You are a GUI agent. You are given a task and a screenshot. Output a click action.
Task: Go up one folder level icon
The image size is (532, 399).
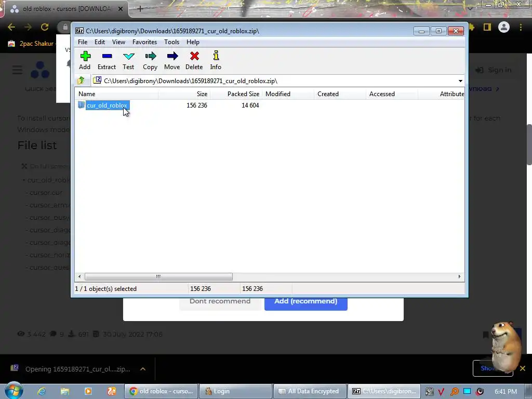point(81,81)
